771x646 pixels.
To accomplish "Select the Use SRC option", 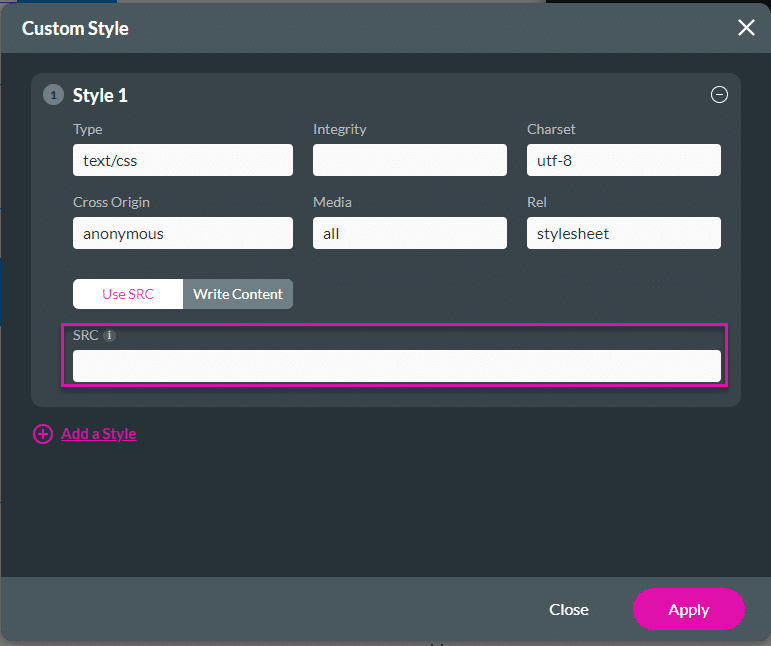I will point(128,294).
